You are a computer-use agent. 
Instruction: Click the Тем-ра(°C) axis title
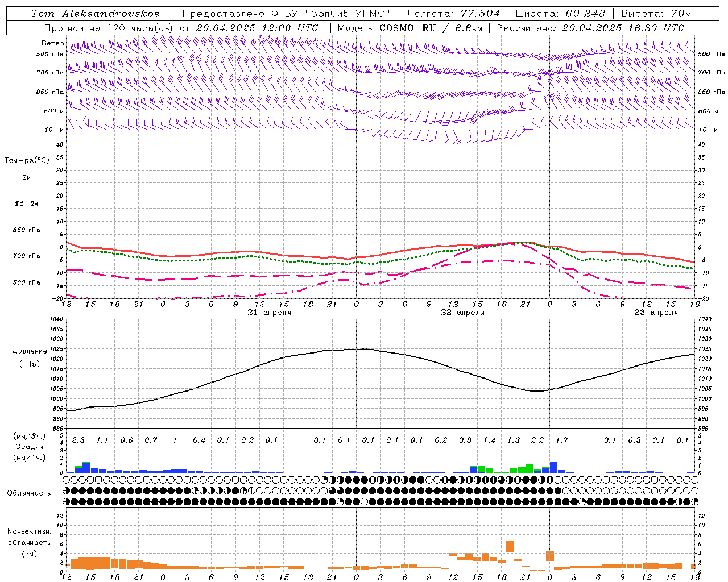27,160
